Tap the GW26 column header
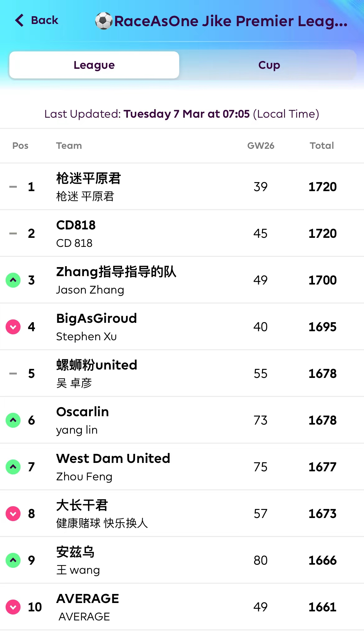This screenshot has height=631, width=364. tap(261, 146)
